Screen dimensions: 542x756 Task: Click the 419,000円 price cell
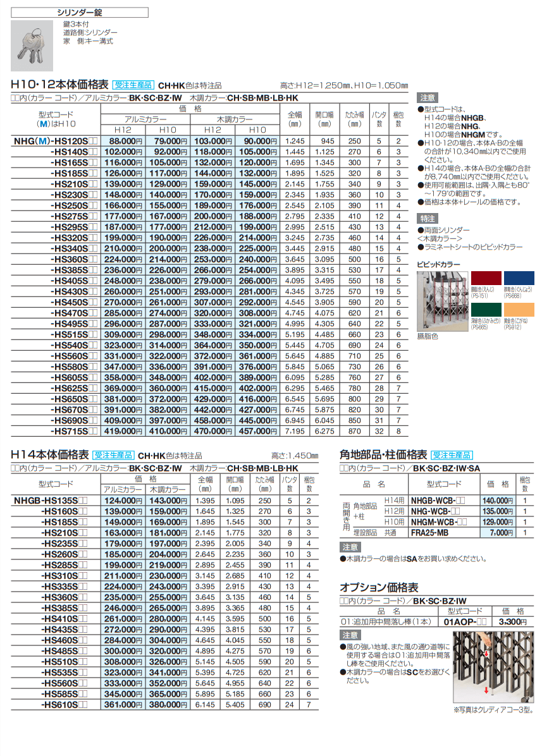point(123,431)
